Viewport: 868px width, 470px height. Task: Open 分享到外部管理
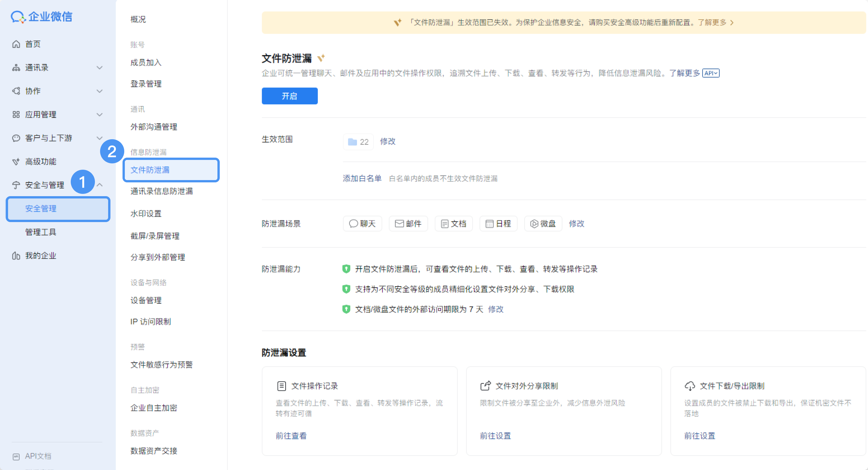click(158, 257)
